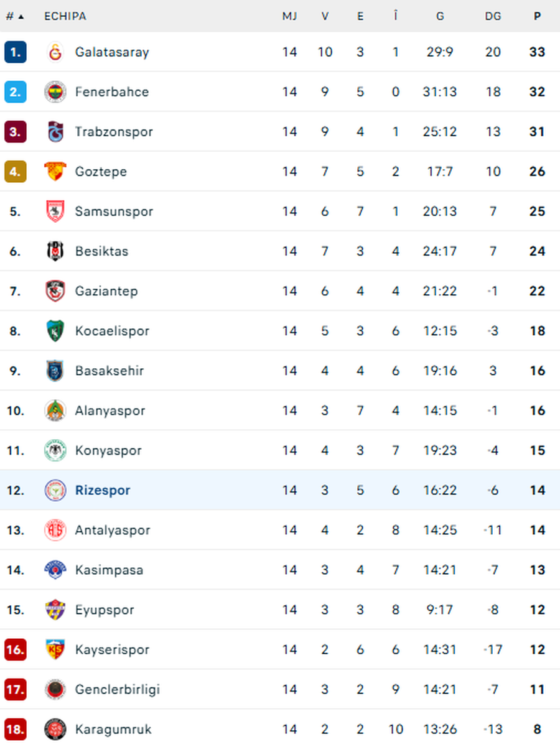Sort by MJ matches played header

coord(289,16)
